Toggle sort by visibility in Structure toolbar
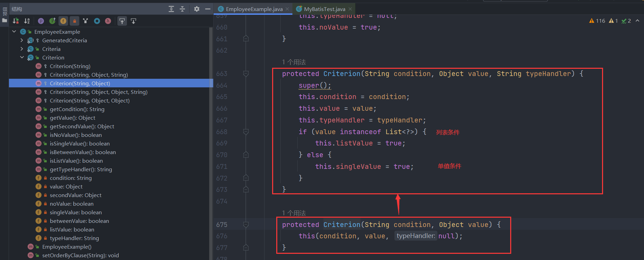Screen dimensions: 644x260 point(16,21)
